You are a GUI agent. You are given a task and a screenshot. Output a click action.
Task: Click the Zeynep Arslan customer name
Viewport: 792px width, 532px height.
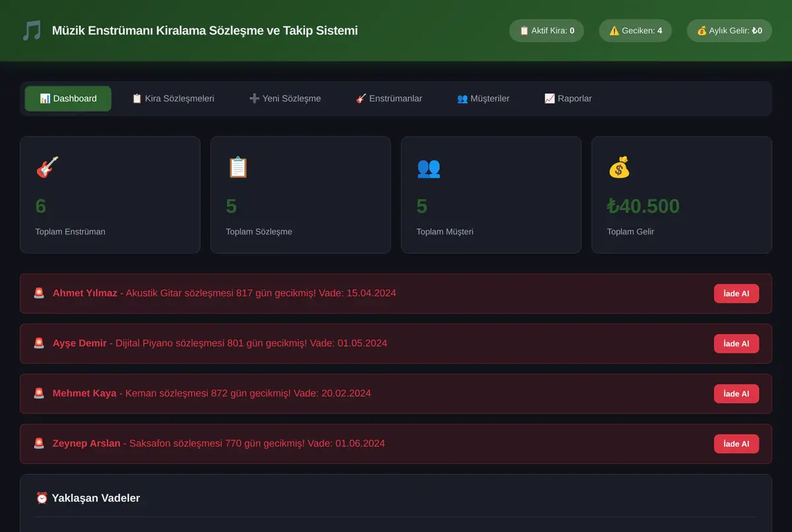[x=86, y=444]
